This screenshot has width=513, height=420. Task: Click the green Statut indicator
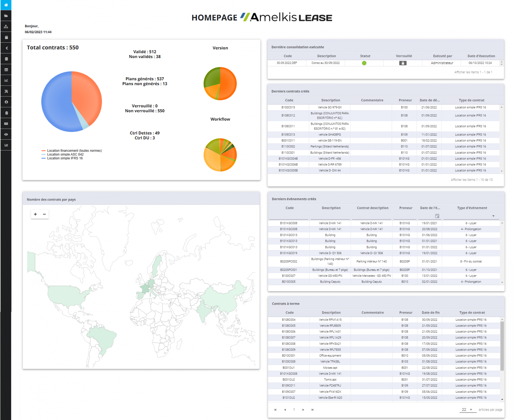pos(364,63)
